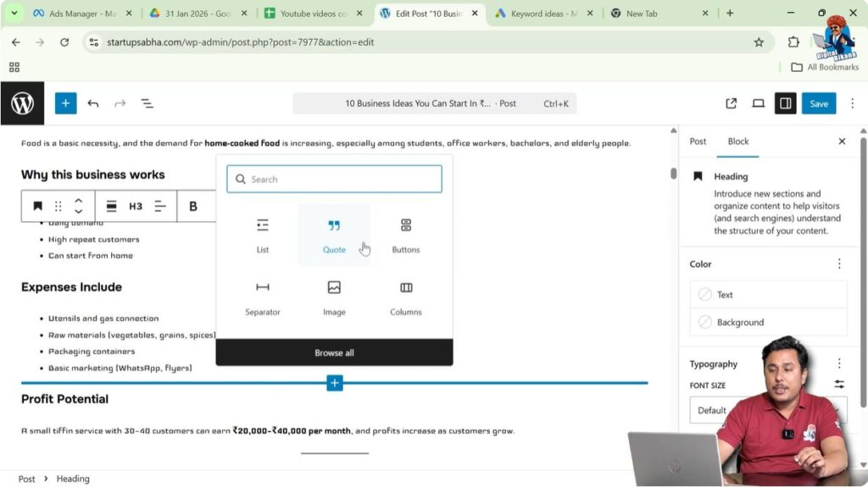Viewport: 868px width, 487px height.
Task: Open the Background color picker
Action: (x=768, y=322)
